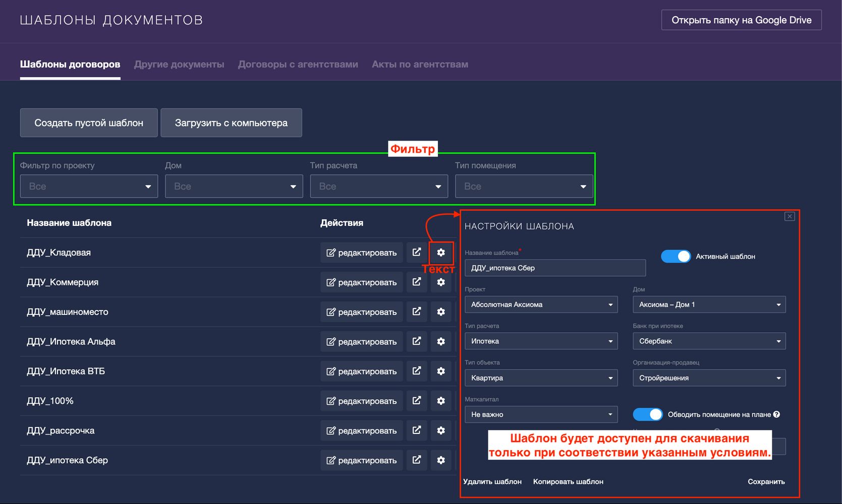Open ДДУ_100% template in external window

tap(417, 401)
